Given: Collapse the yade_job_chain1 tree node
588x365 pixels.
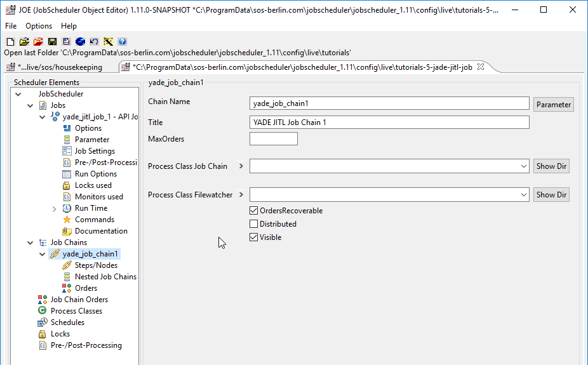Looking at the screenshot, I should pyautogui.click(x=43, y=254).
